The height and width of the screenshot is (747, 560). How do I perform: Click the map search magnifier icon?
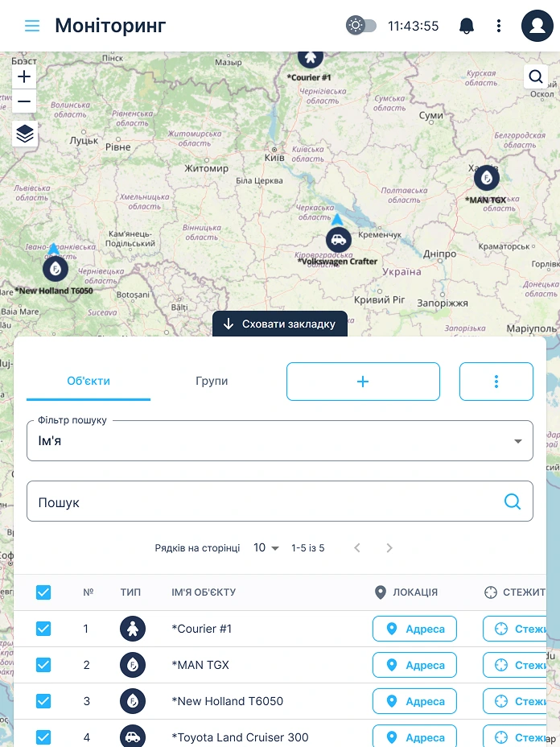coord(536,77)
